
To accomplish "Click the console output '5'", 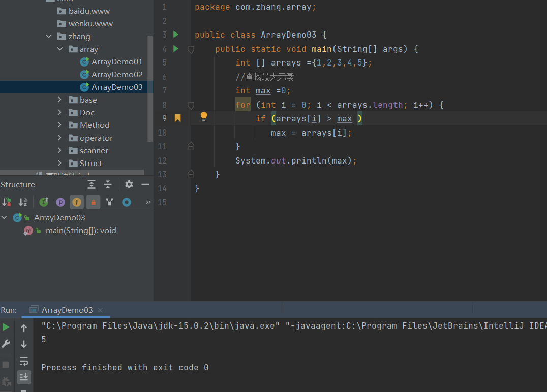I will [44, 339].
